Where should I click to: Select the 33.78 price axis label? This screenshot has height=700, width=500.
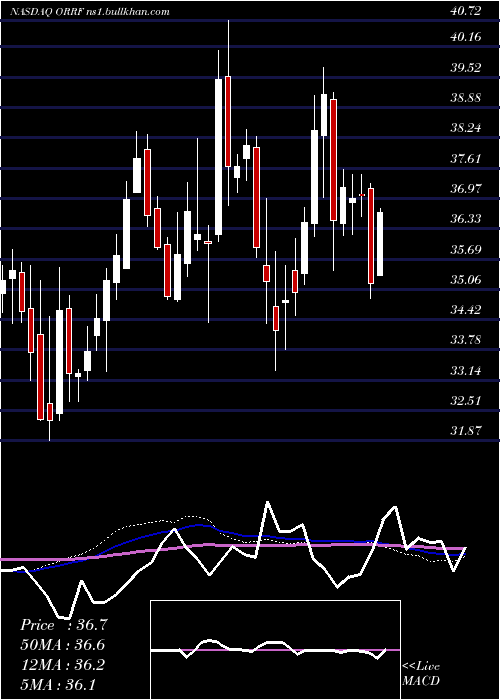click(x=466, y=340)
